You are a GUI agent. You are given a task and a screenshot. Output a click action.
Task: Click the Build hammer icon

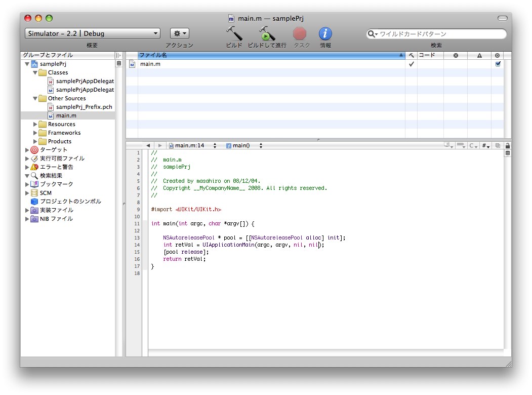coord(234,34)
